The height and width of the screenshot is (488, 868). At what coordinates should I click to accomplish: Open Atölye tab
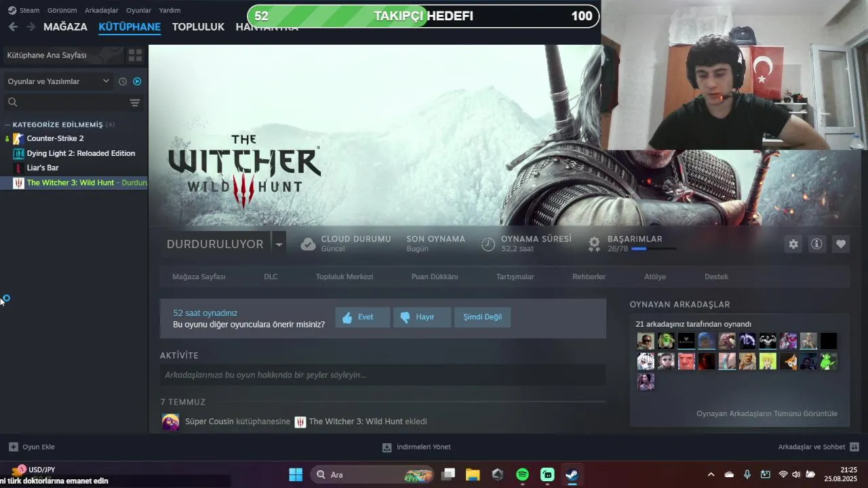(x=655, y=277)
